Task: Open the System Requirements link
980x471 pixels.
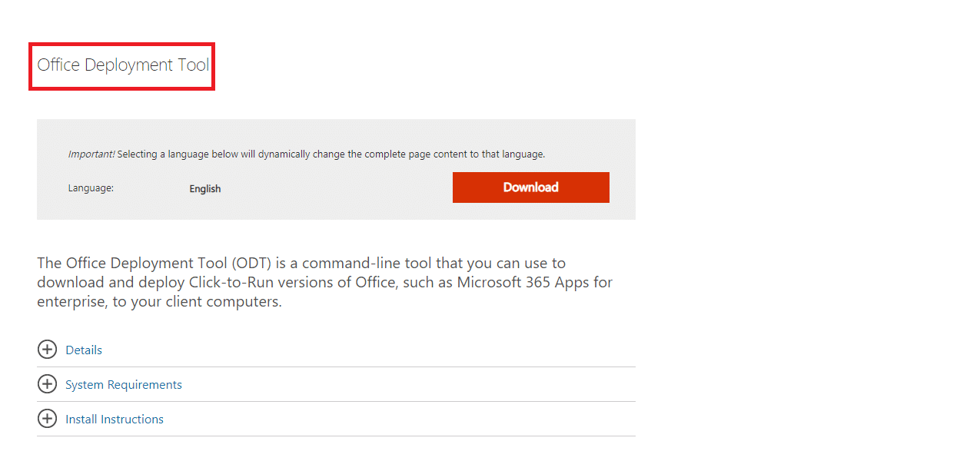Action: [x=124, y=385]
